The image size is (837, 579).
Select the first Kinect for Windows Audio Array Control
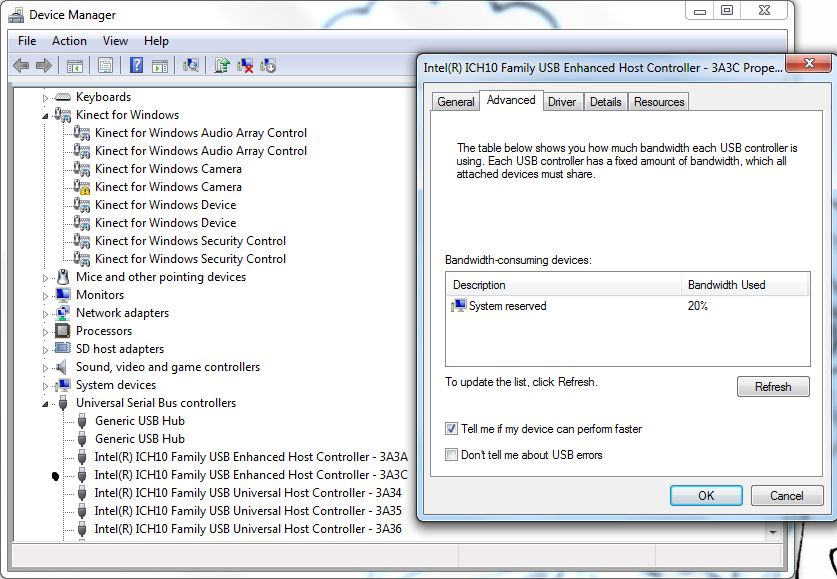click(x=201, y=133)
